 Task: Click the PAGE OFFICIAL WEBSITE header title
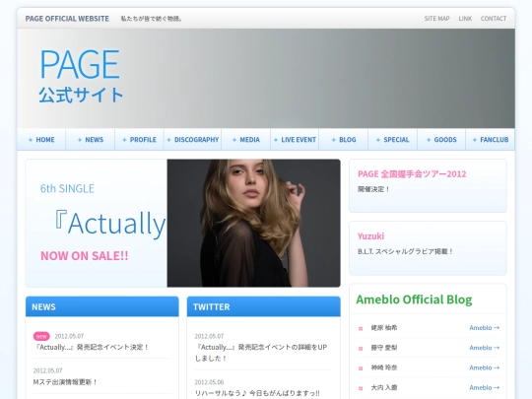[67, 19]
